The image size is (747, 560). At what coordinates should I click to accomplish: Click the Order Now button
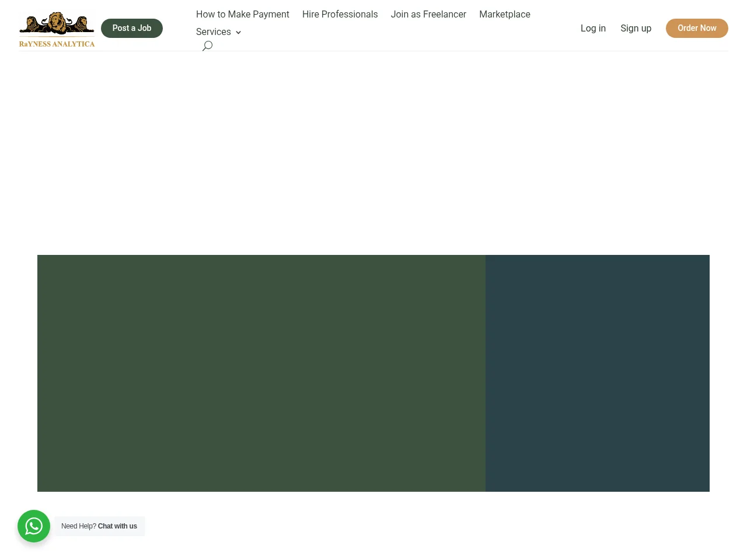click(x=697, y=28)
